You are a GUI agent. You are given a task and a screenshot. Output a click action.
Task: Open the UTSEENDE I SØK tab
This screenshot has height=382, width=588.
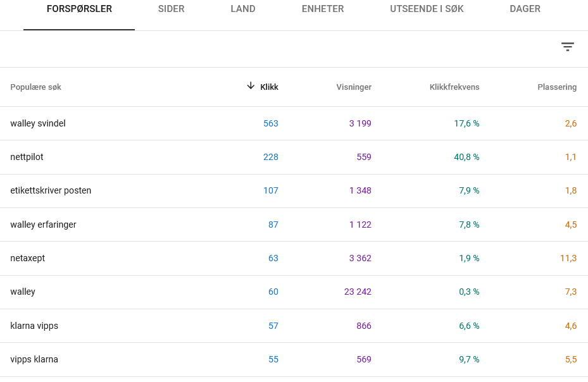click(427, 9)
